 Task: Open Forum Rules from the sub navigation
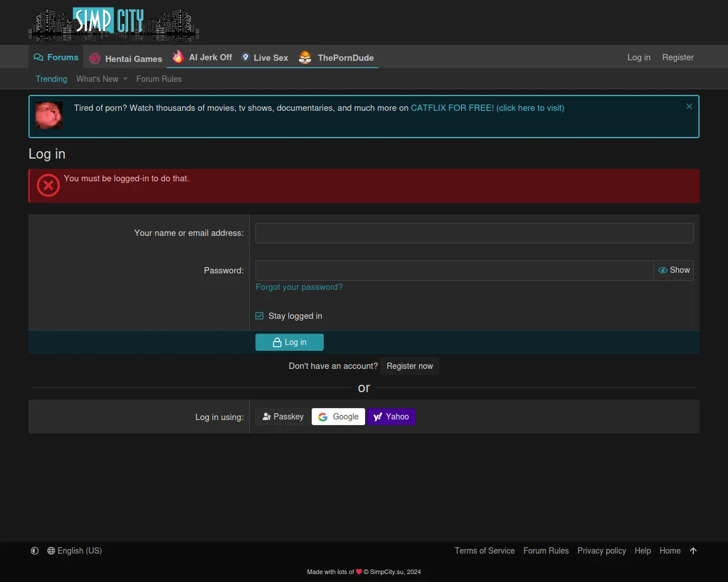tap(159, 79)
